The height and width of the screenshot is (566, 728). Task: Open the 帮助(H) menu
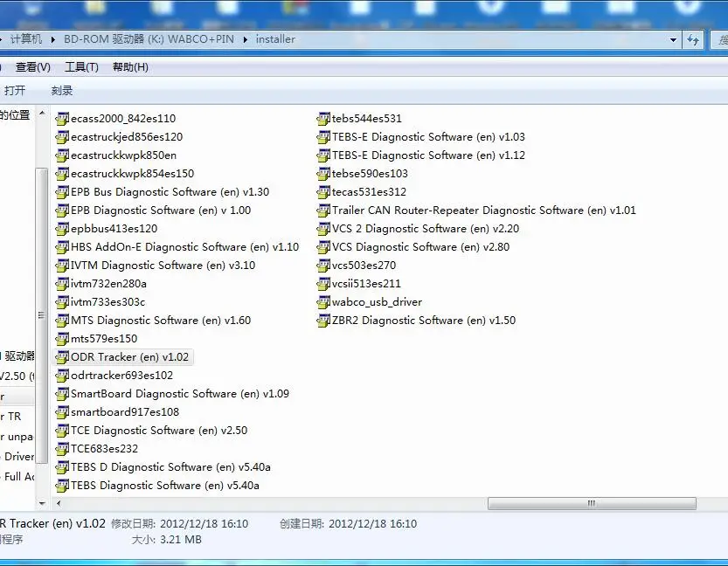(x=130, y=67)
